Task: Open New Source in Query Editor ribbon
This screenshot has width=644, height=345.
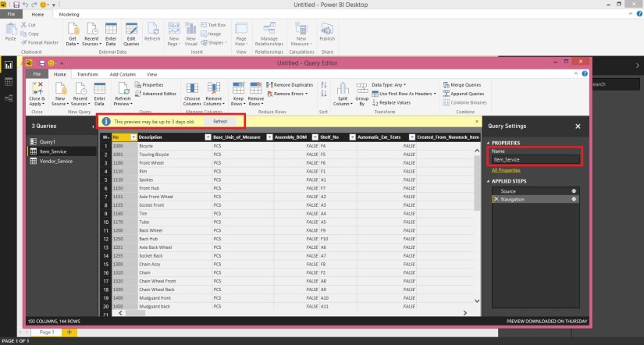Action: pos(60,94)
